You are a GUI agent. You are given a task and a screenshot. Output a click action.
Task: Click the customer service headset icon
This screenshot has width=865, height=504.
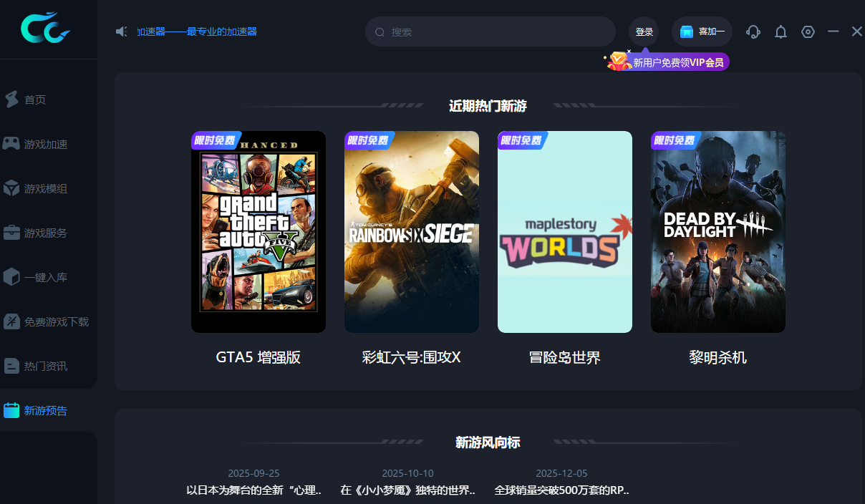[x=753, y=32]
